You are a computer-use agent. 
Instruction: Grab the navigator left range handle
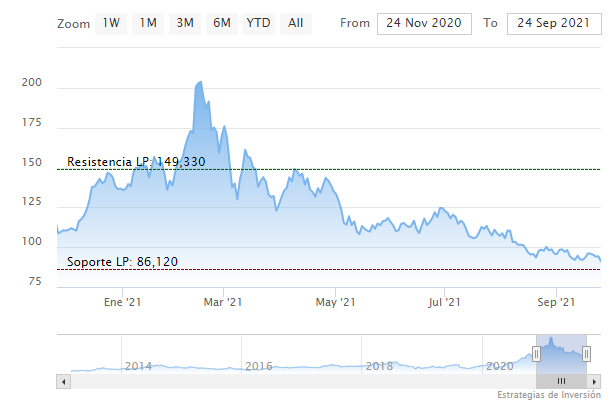[x=536, y=353]
